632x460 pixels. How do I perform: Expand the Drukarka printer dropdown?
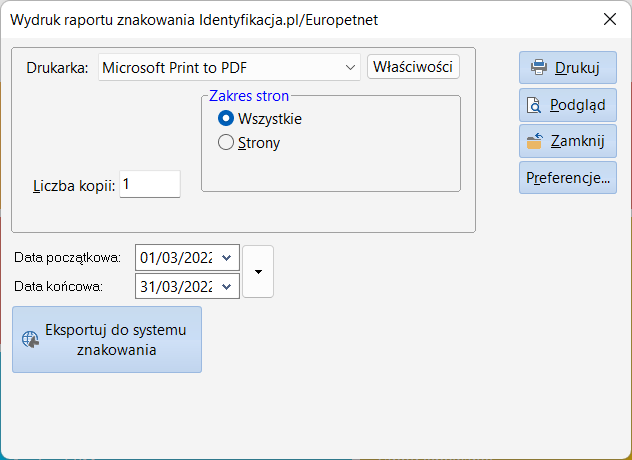350,67
